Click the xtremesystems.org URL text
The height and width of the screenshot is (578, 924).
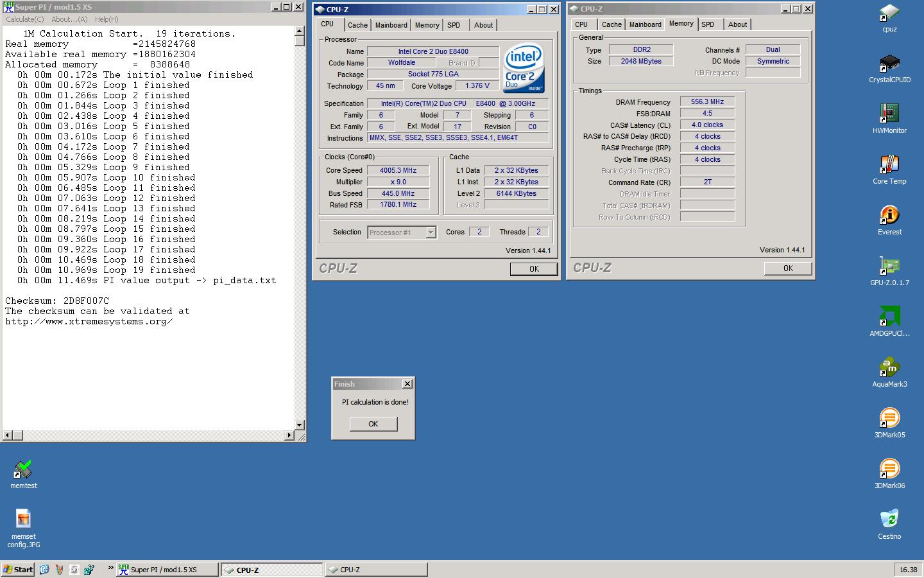(89, 321)
